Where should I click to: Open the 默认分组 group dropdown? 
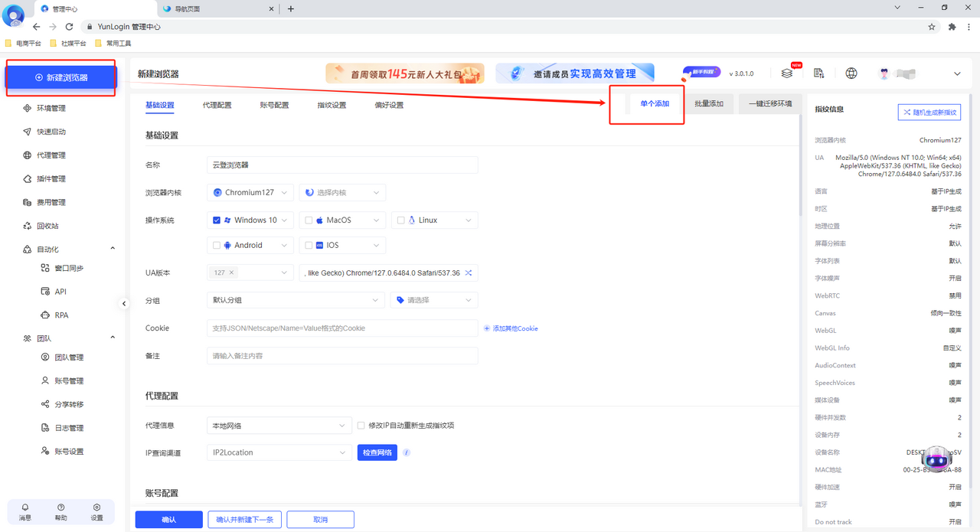(x=295, y=300)
